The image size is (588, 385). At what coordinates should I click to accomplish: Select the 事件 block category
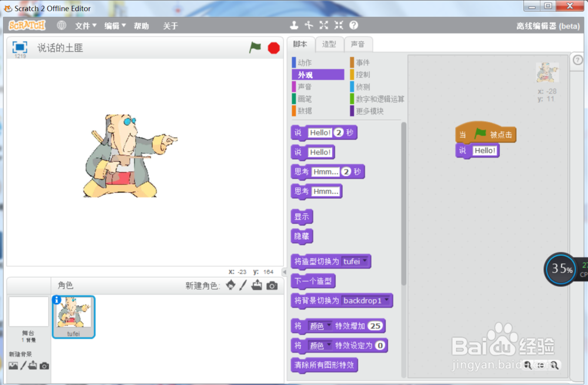376,62
